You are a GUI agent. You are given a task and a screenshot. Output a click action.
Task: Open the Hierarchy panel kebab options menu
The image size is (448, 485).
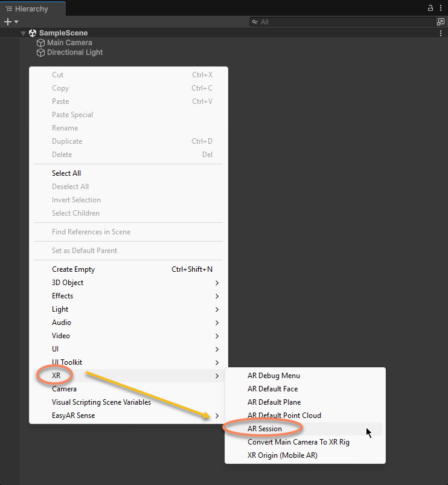(x=441, y=8)
